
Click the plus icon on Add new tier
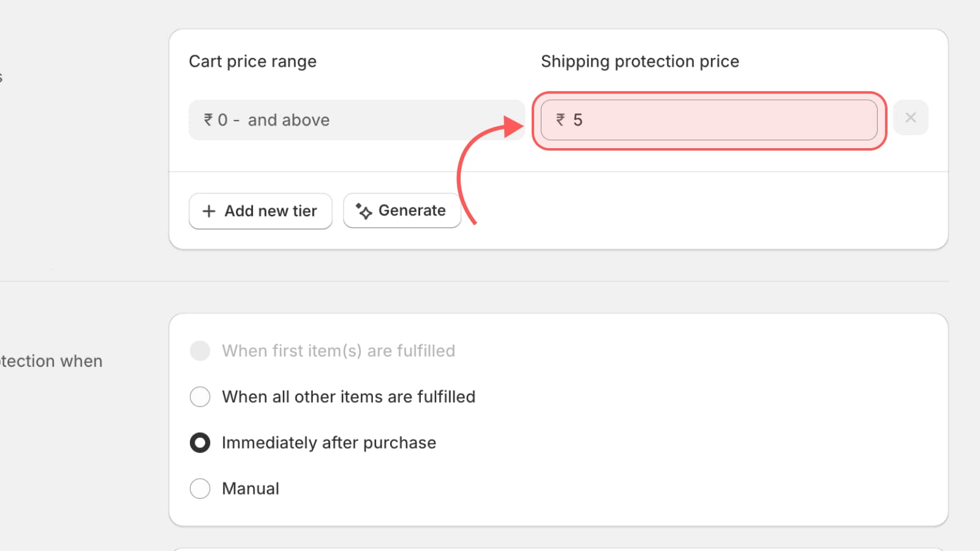coord(209,211)
